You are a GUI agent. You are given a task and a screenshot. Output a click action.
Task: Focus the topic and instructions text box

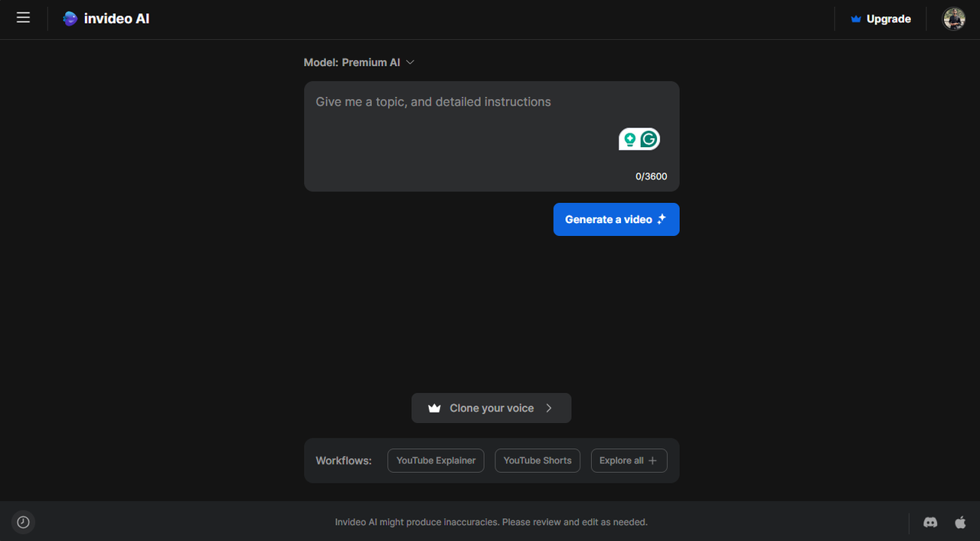(492, 136)
